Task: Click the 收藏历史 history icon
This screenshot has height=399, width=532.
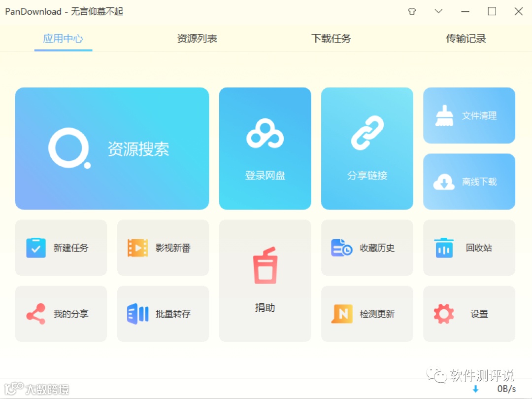Action: point(341,248)
